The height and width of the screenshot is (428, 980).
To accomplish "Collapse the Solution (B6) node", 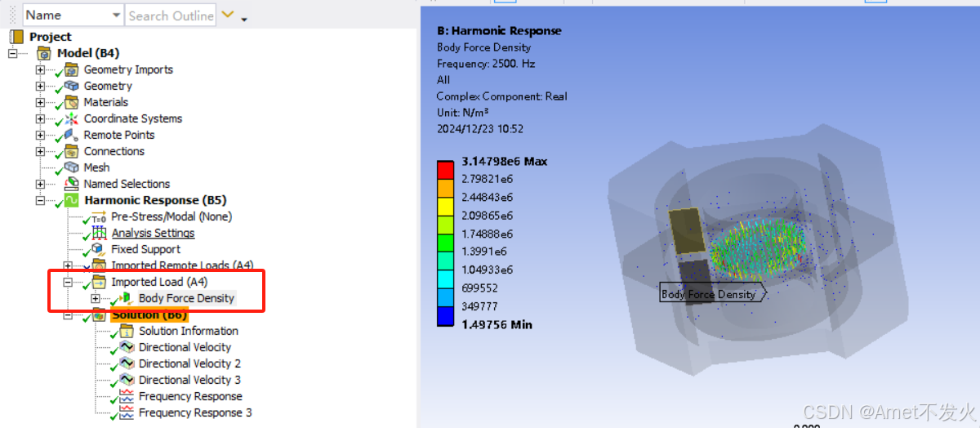I will [x=68, y=314].
